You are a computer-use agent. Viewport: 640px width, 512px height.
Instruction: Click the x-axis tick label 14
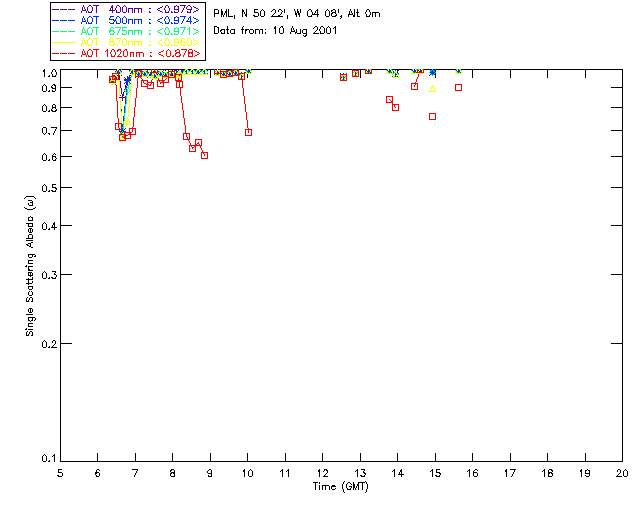point(398,473)
